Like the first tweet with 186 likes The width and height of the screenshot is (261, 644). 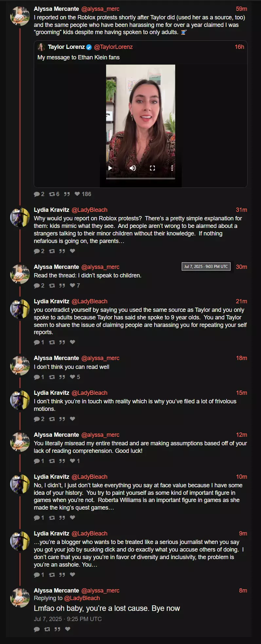tap(83, 194)
